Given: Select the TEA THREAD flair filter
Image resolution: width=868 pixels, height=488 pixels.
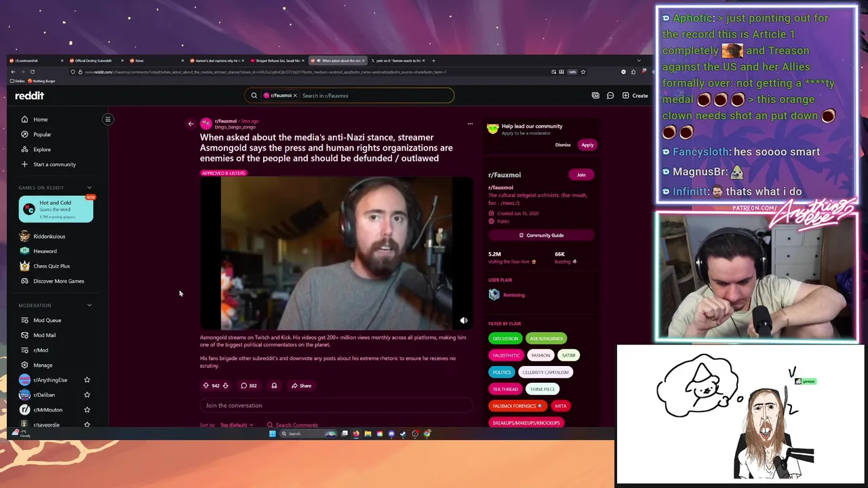Looking at the screenshot, I should pos(505,389).
